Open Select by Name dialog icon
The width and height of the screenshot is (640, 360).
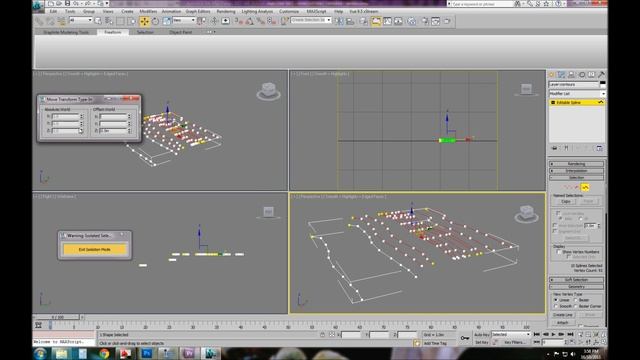pos(109,21)
